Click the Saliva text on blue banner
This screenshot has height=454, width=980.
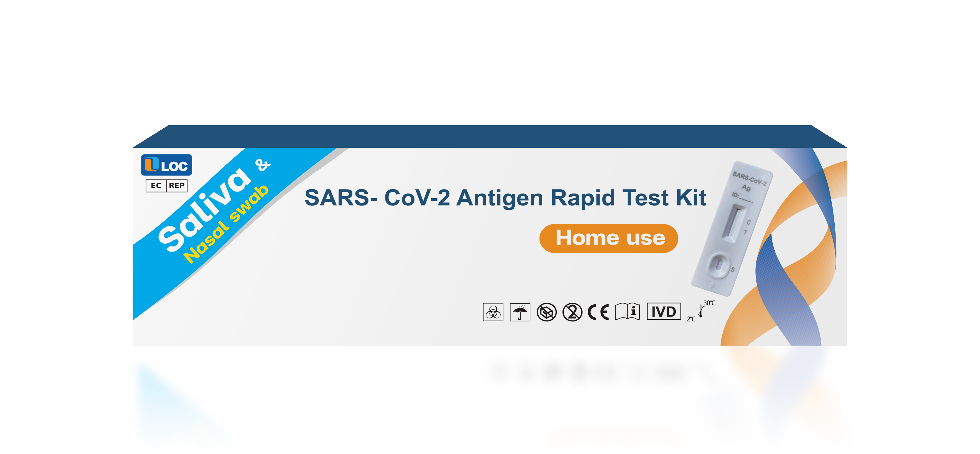click(205, 209)
